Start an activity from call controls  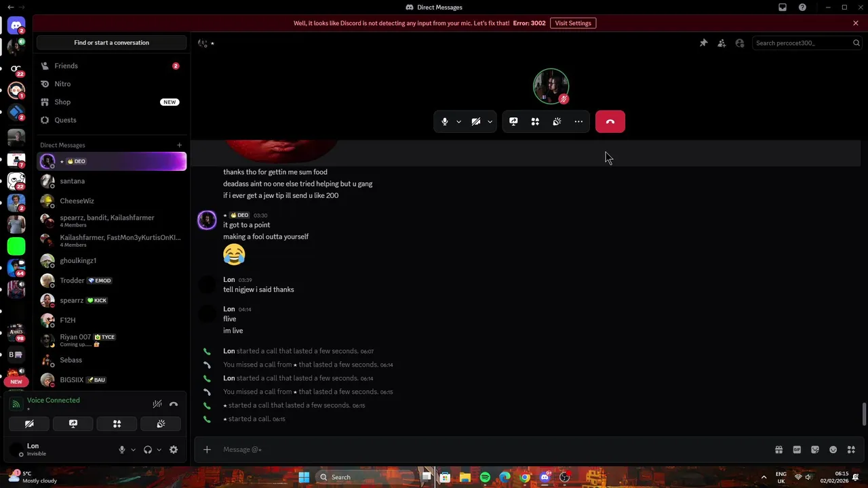[535, 122]
